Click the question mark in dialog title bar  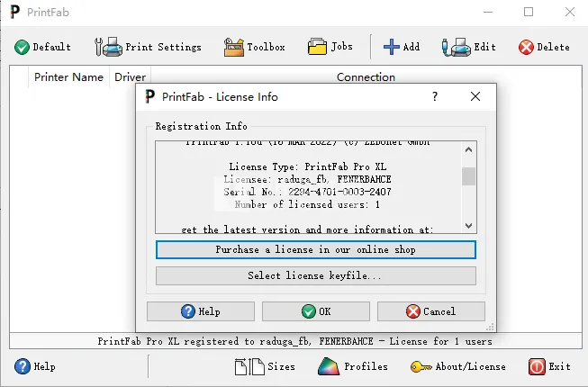coord(435,96)
